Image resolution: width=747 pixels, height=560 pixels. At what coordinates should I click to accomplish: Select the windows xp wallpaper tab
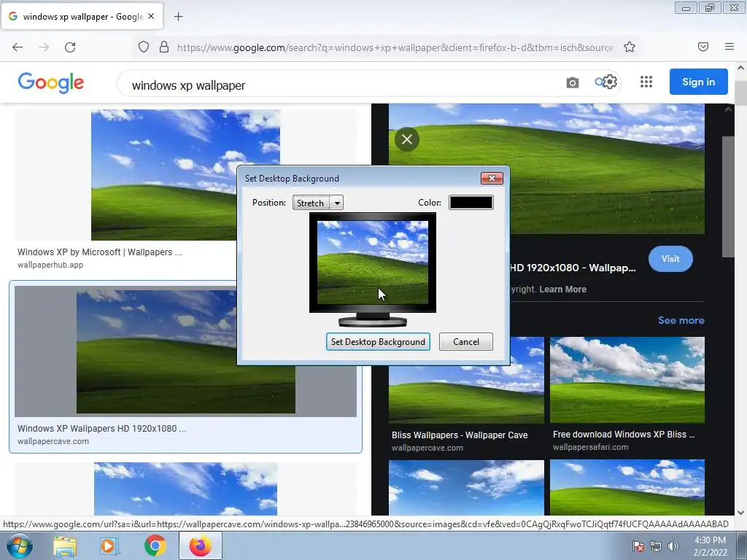tap(82, 16)
